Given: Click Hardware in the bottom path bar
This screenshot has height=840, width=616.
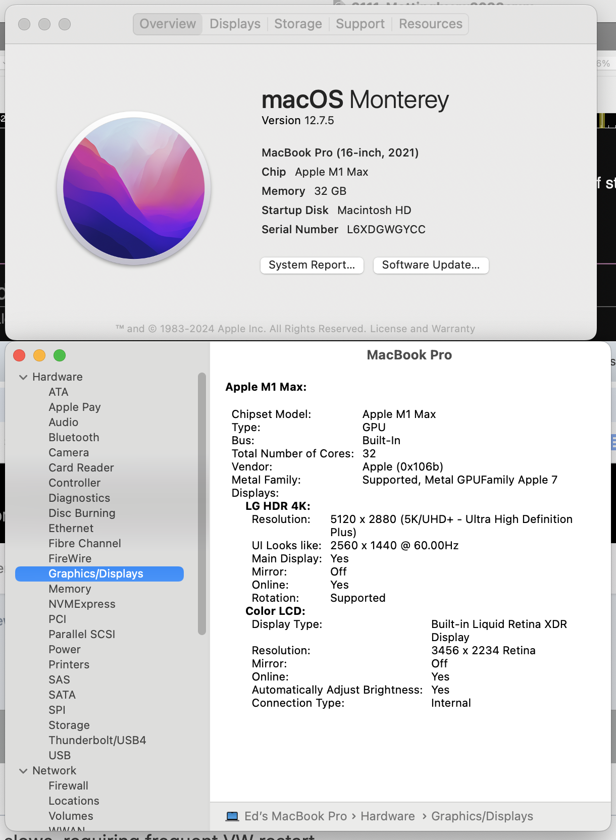Looking at the screenshot, I should 387,816.
